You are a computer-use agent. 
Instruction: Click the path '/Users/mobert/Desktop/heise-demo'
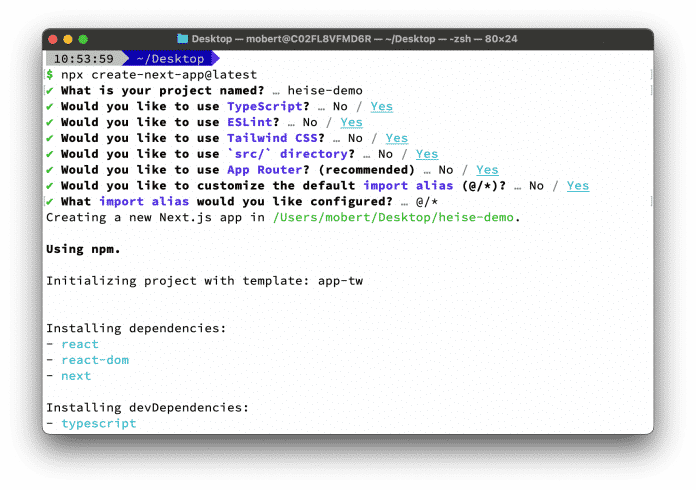point(393,217)
